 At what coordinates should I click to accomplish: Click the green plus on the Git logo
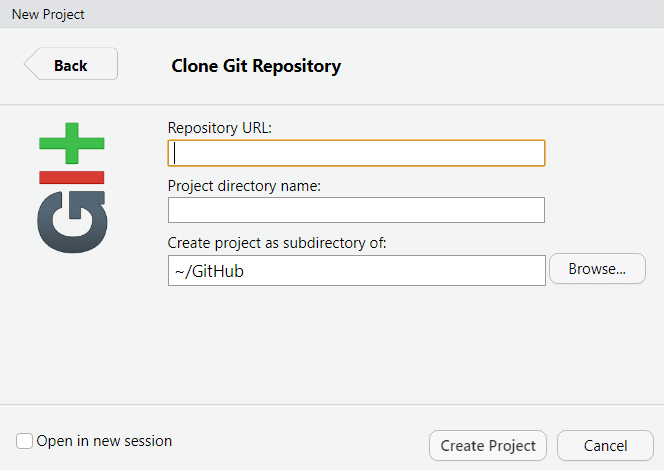point(71,144)
